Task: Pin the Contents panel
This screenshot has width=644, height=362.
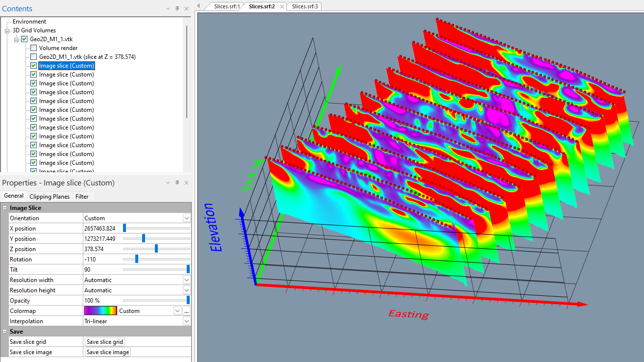Action: (177, 9)
